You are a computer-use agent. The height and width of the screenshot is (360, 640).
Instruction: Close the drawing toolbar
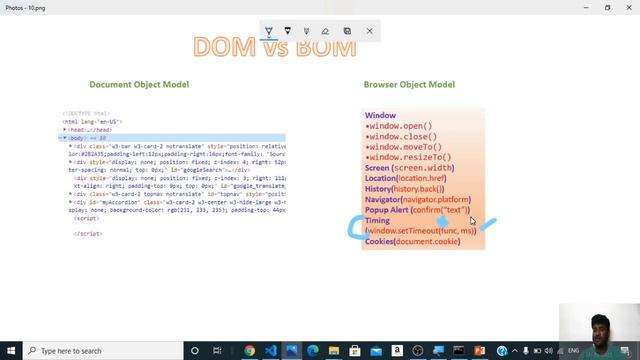click(369, 31)
